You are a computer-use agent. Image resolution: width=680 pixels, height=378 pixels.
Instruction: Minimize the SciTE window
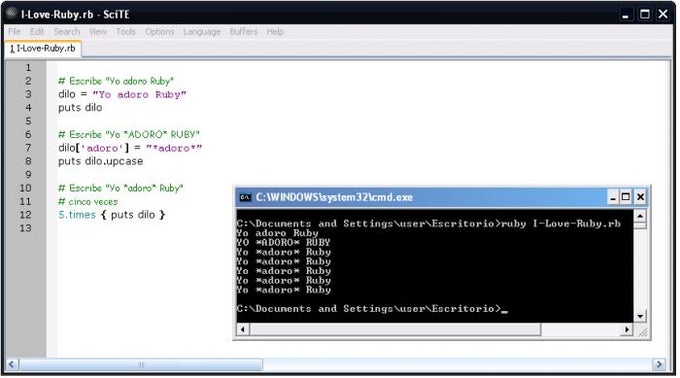click(625, 14)
